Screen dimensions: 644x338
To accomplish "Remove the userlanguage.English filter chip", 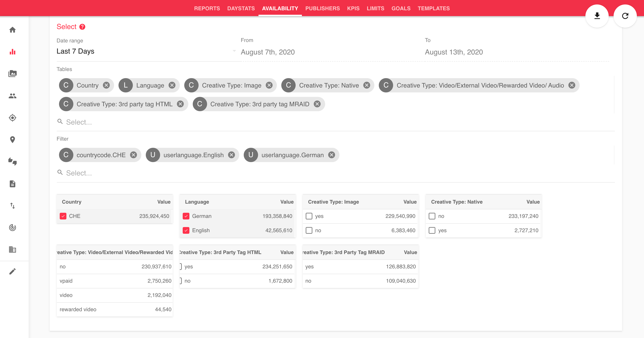I will tap(231, 155).
